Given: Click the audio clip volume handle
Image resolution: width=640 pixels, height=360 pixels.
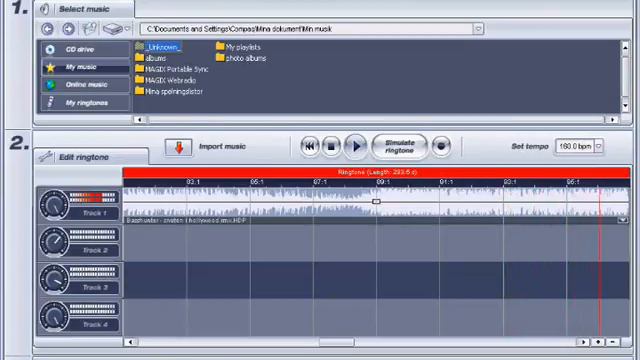Looking at the screenshot, I should click(376, 202).
